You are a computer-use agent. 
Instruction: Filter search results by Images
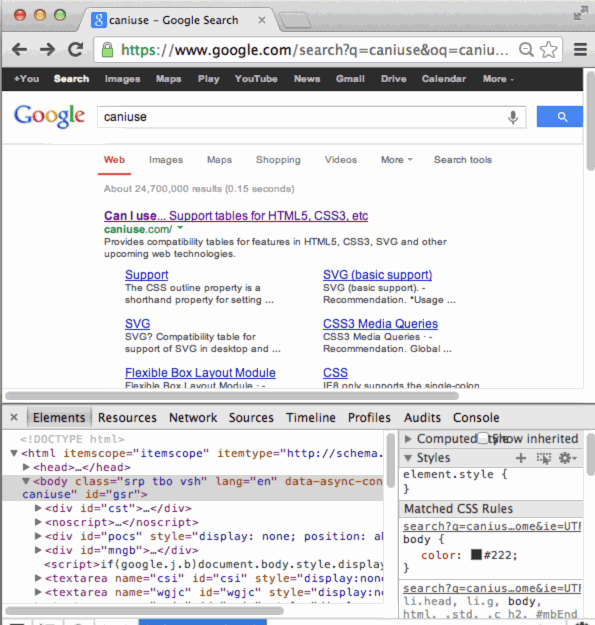[x=166, y=160]
